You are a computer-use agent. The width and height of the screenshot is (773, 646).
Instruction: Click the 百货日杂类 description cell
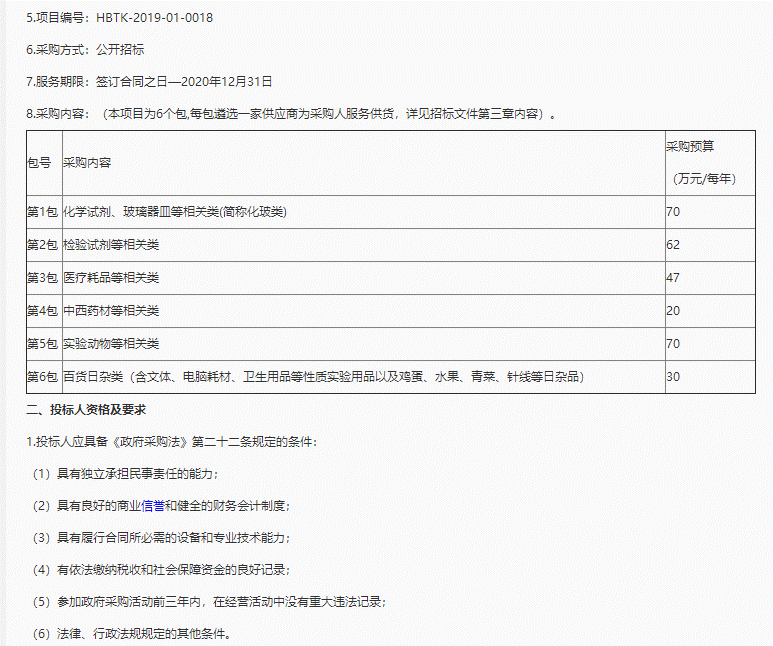(322, 377)
